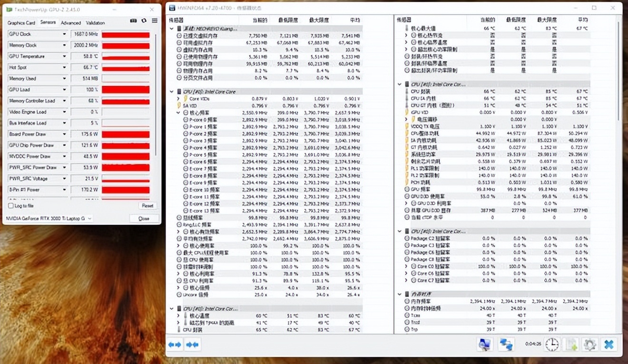Click the circle icon beside Uncore row

click(179, 295)
